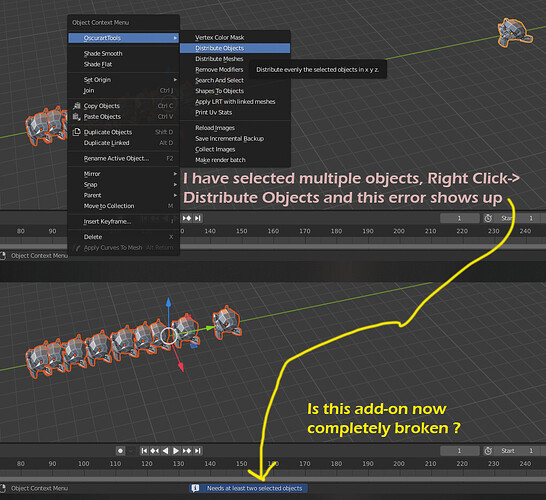Screen dimensions: 546x500
Task: Choose Duplicate Linked
Action: tap(124, 143)
